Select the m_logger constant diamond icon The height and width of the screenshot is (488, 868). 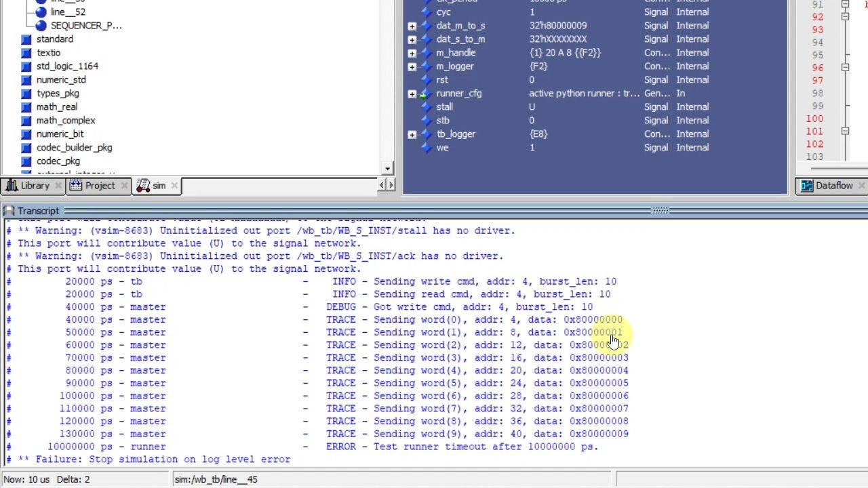pyautogui.click(x=426, y=66)
